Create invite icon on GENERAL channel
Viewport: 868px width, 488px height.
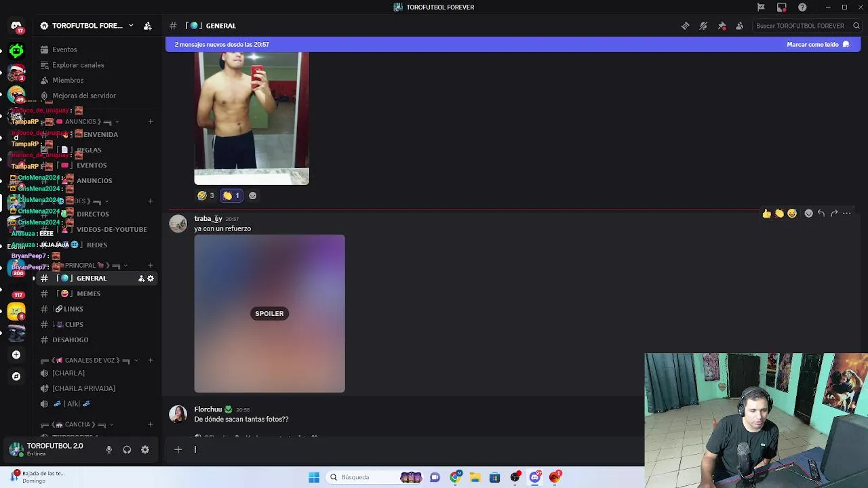point(141,279)
